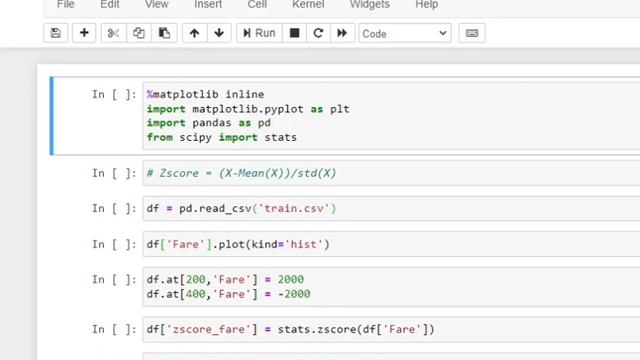Click the stats.zscore(df['Fare']) cell

point(391,329)
